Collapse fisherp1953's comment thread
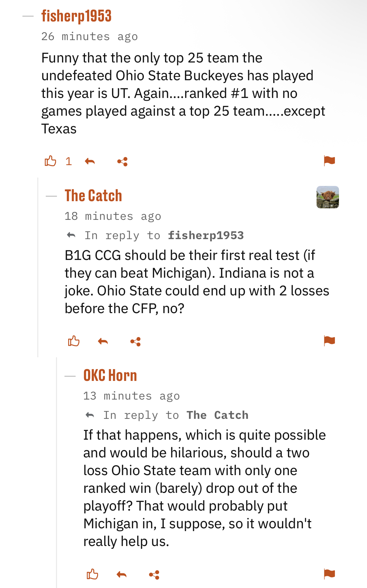 point(28,16)
